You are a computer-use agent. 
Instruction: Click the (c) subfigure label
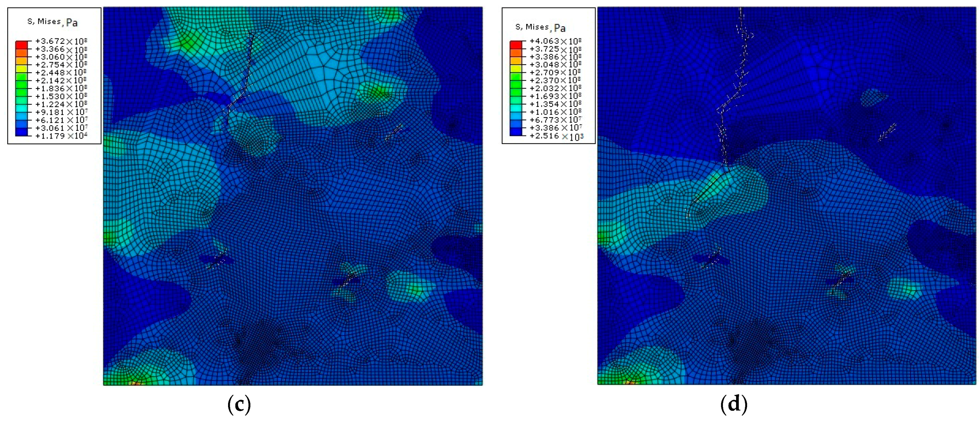coord(239,405)
